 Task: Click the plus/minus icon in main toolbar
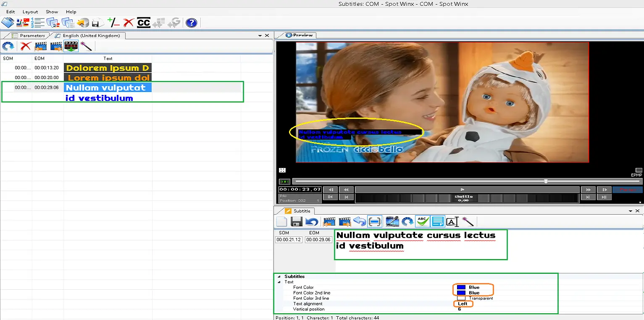[113, 23]
